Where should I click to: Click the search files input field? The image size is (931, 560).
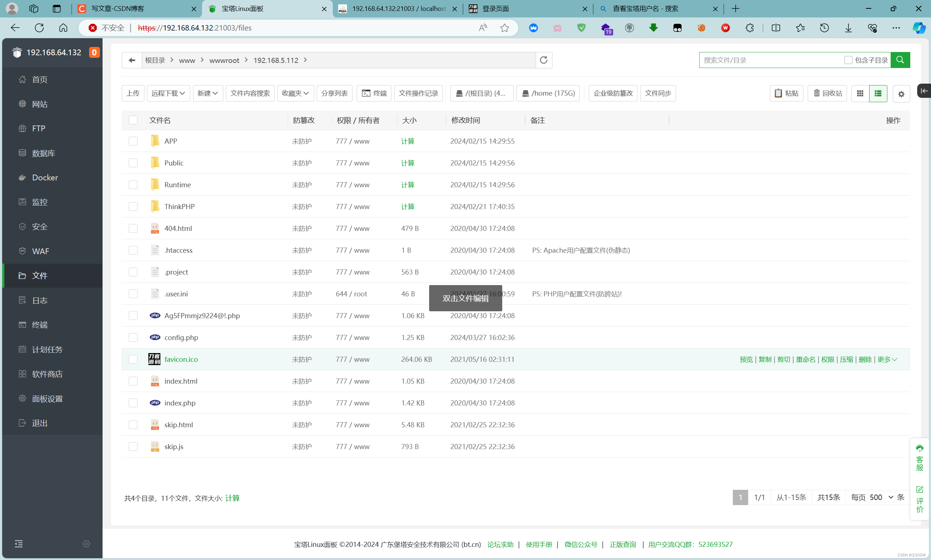pyautogui.click(x=770, y=60)
